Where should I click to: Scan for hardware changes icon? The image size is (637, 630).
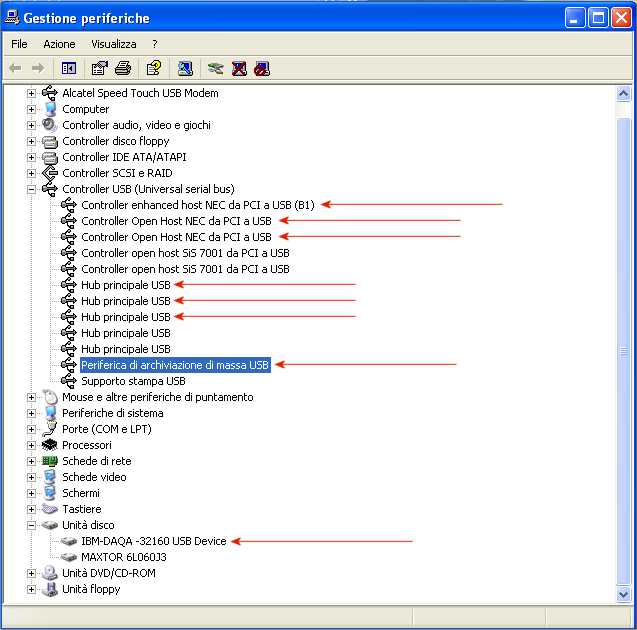pos(185,68)
